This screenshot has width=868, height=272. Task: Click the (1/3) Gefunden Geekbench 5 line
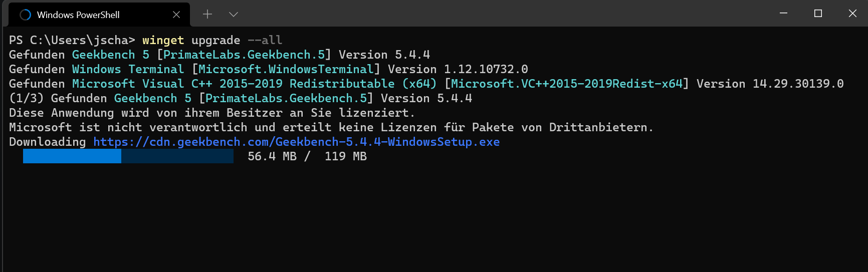(x=241, y=98)
